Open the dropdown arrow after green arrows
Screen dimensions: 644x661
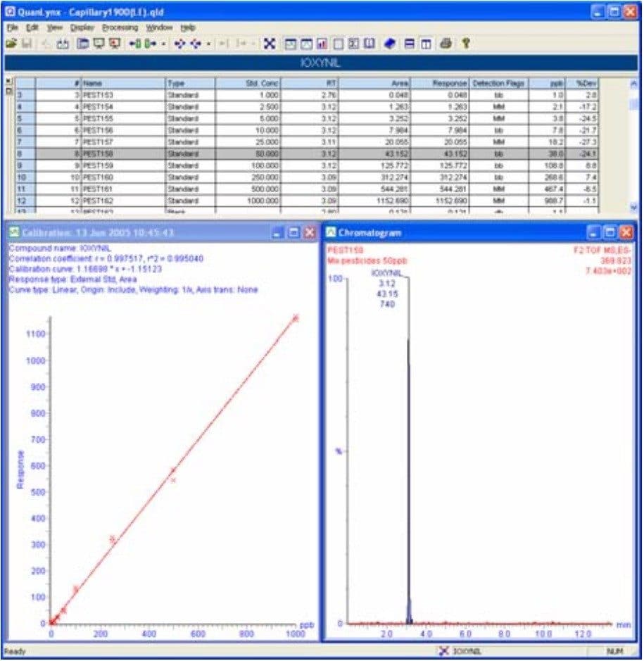[x=163, y=44]
